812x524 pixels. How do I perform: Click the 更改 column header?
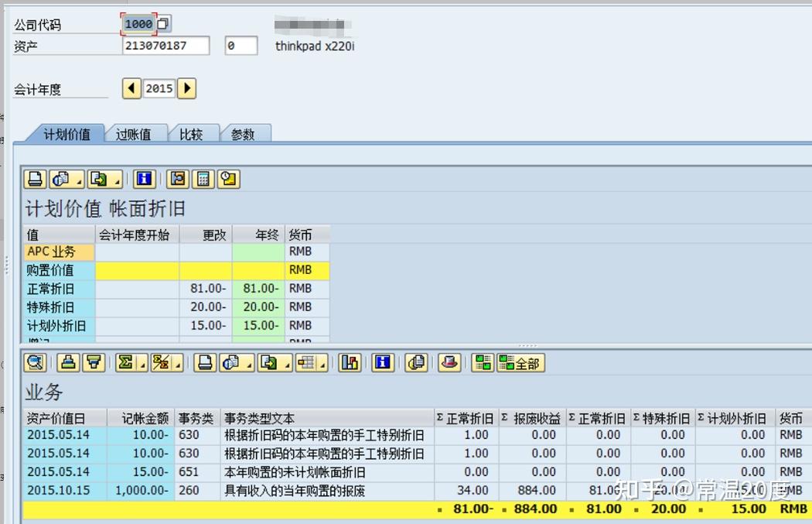[x=206, y=235]
